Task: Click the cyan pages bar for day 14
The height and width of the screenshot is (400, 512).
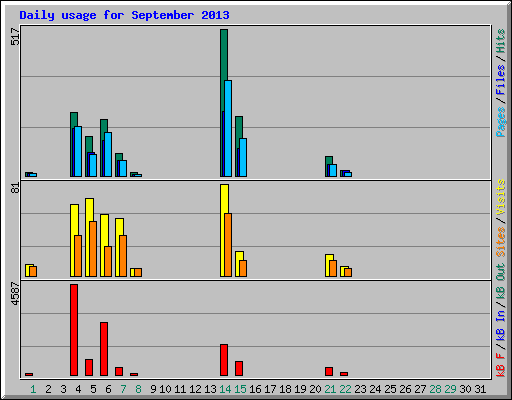Action: pyautogui.click(x=228, y=128)
